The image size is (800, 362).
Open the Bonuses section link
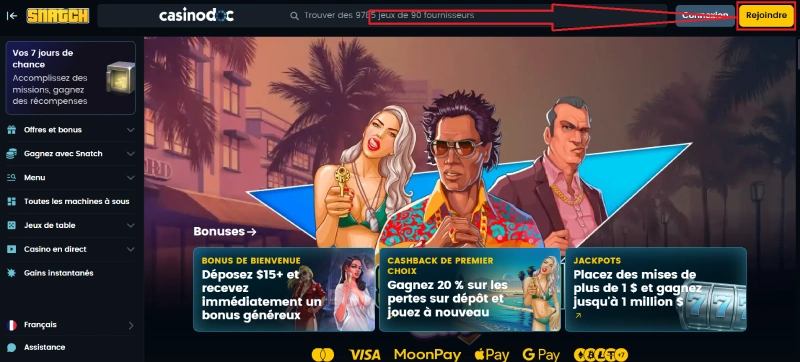pyautogui.click(x=224, y=231)
